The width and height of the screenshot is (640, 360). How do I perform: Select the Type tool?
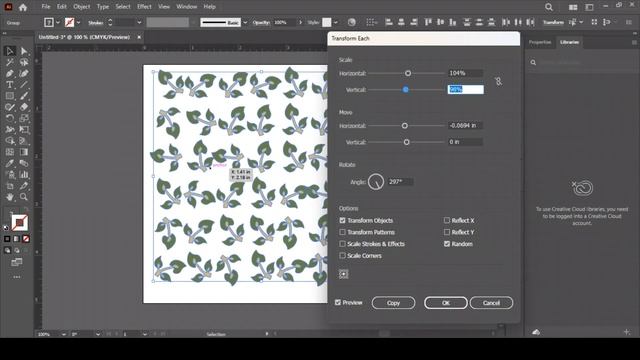click(10, 85)
